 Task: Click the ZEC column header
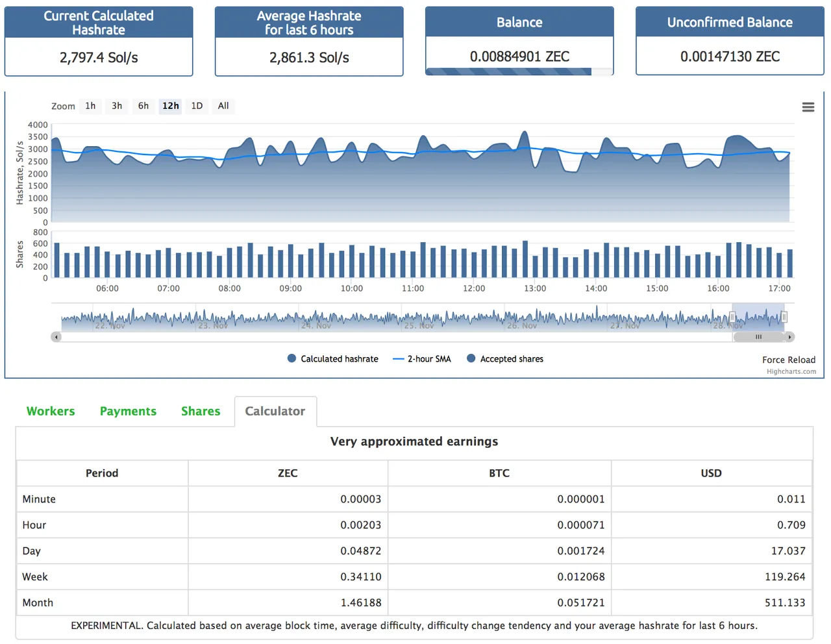(x=288, y=473)
